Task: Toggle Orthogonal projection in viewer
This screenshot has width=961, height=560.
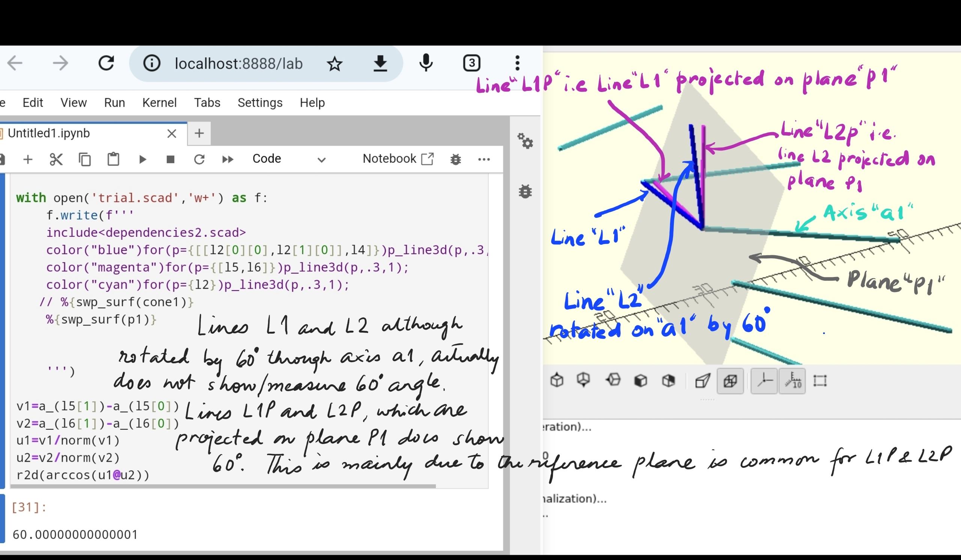Action: [x=730, y=381]
